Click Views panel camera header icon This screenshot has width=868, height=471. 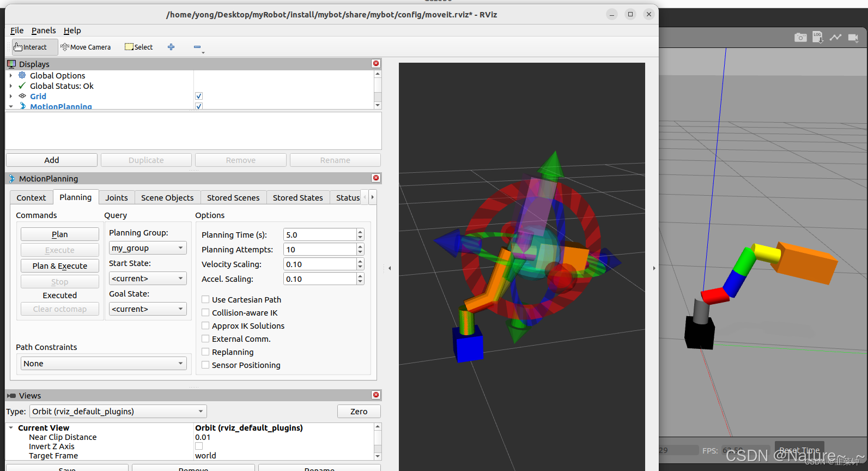tap(11, 395)
